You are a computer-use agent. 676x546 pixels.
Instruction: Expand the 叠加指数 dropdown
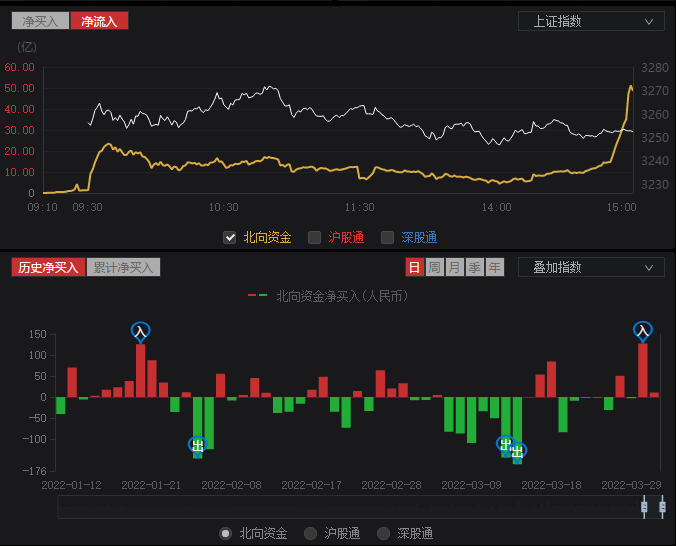[591, 267]
